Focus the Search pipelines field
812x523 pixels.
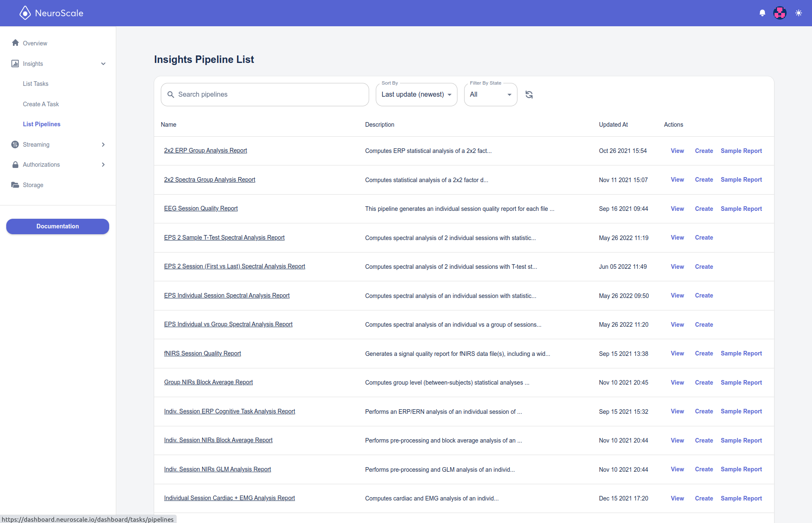265,95
